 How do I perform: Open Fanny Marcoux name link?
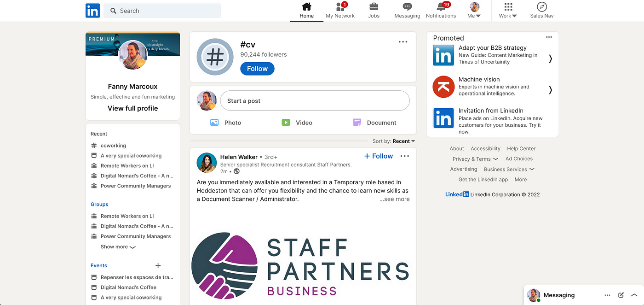point(132,87)
